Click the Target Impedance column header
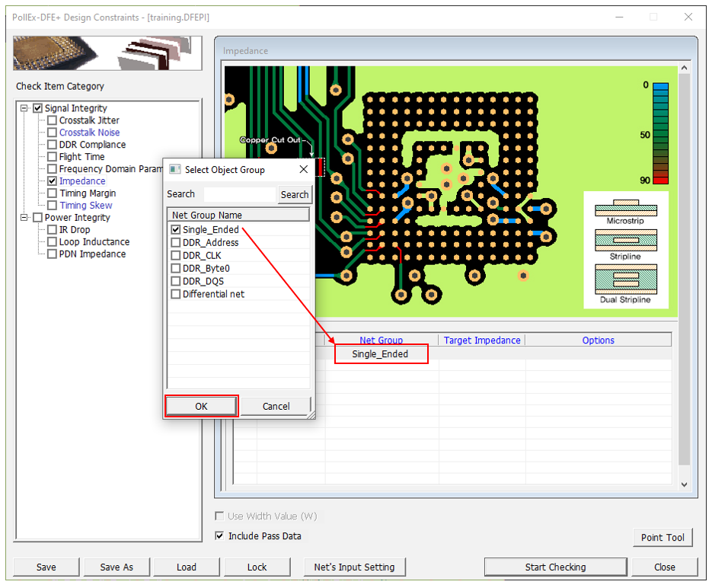 [482, 340]
